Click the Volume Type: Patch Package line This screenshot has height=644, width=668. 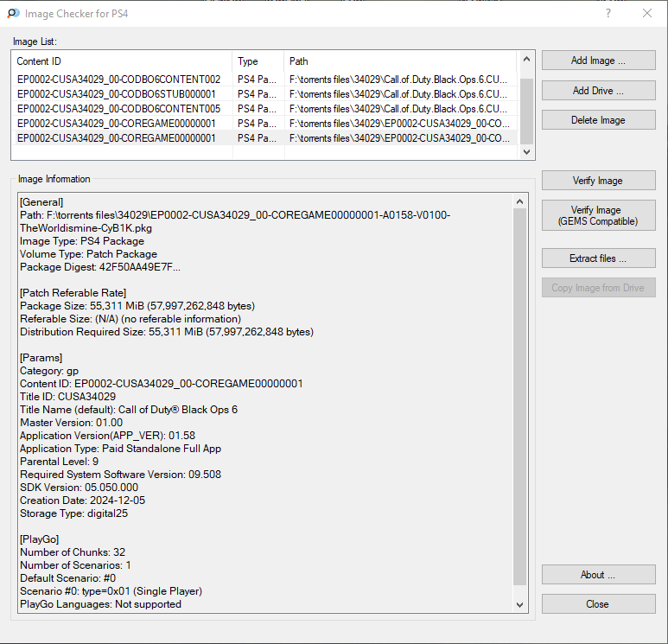88,254
